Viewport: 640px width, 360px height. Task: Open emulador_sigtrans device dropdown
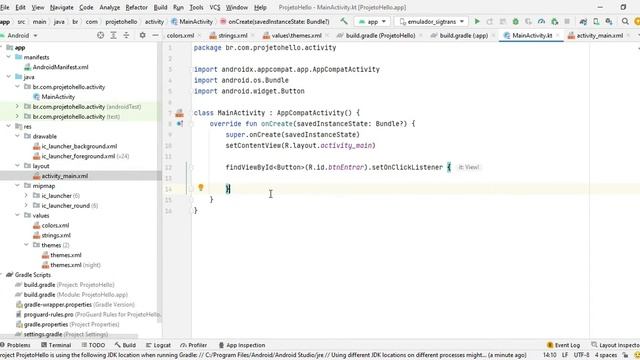[x=432, y=22]
